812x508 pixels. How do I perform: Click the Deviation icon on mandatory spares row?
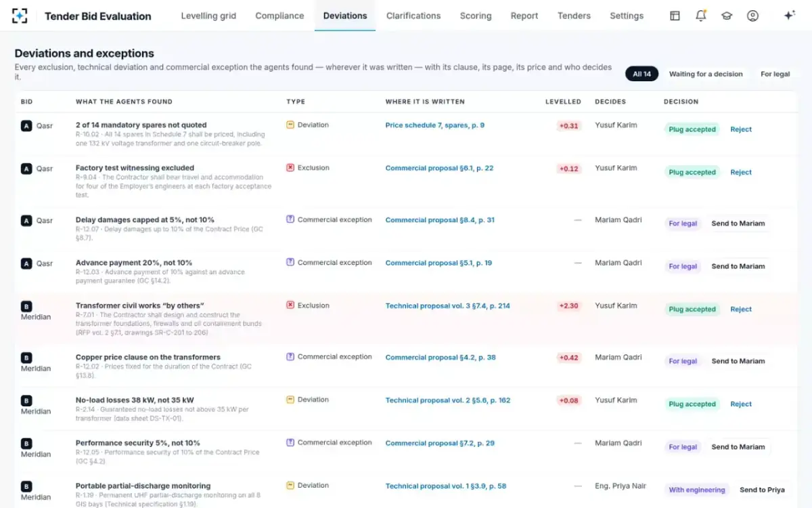290,125
